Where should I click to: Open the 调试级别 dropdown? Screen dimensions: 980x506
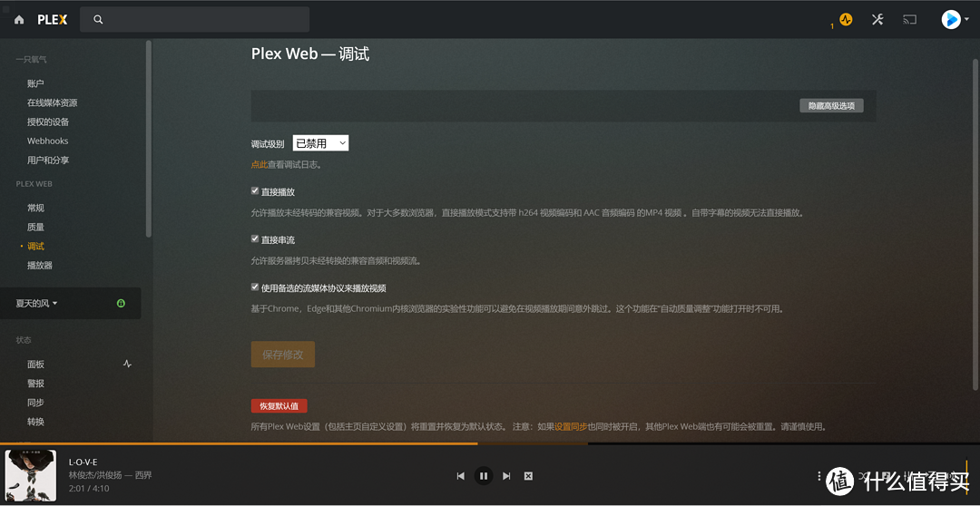point(320,143)
